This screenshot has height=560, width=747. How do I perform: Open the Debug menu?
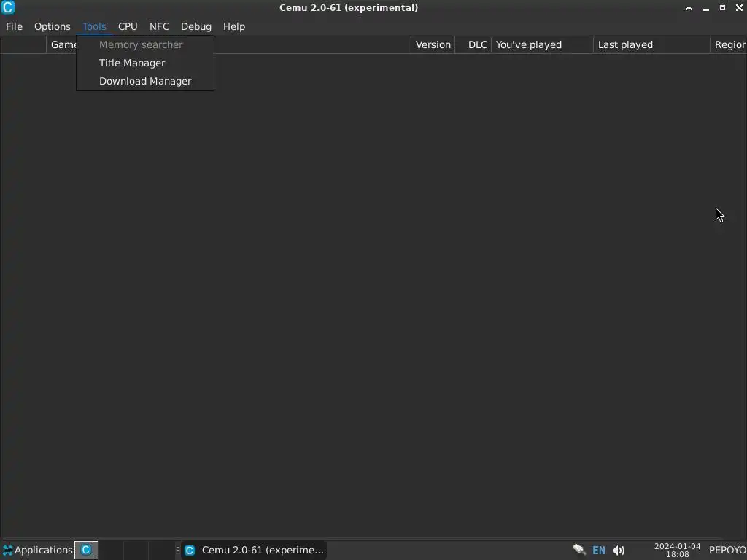coord(196,27)
